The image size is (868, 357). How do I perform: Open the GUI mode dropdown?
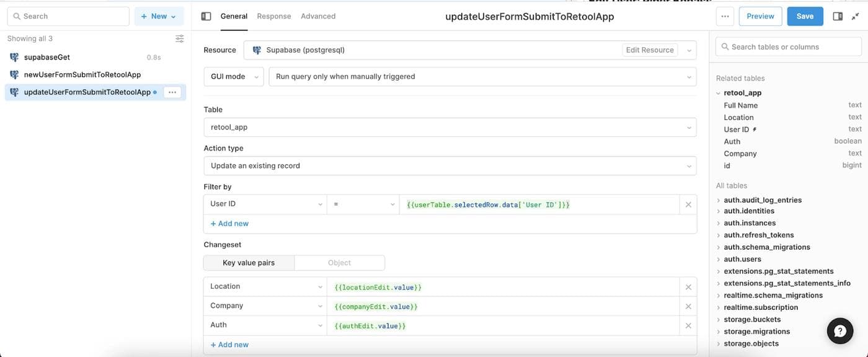[x=234, y=77]
